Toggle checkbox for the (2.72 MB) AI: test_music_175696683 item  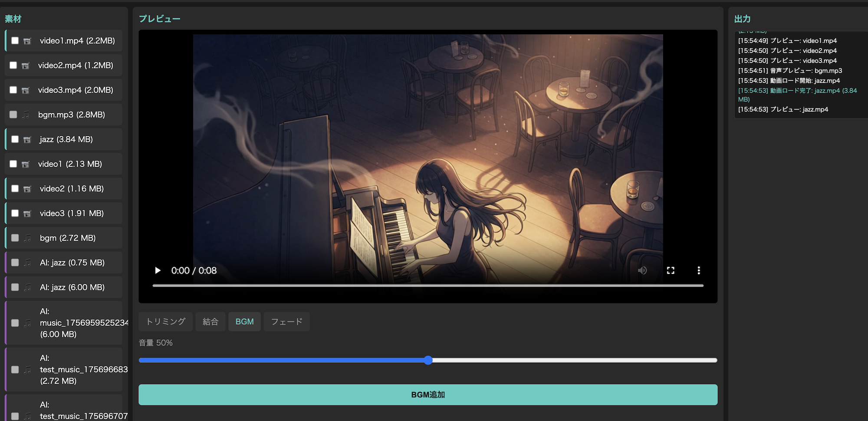pos(15,370)
